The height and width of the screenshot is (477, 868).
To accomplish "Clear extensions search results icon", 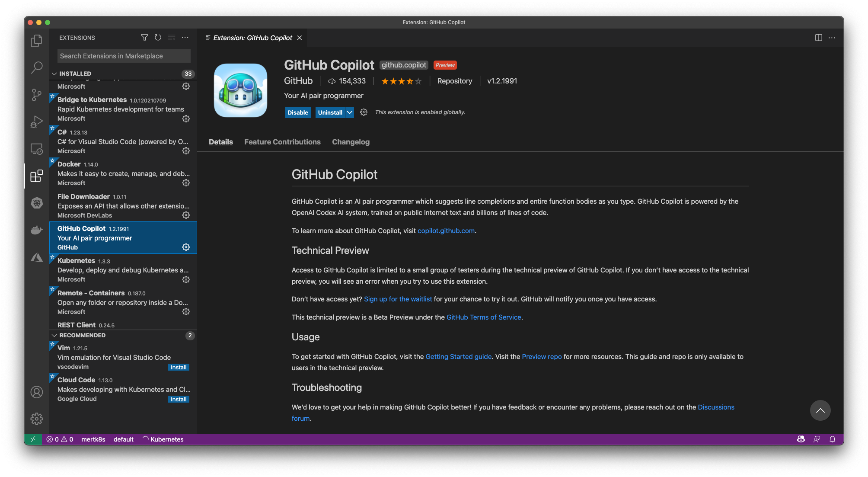I will (172, 38).
